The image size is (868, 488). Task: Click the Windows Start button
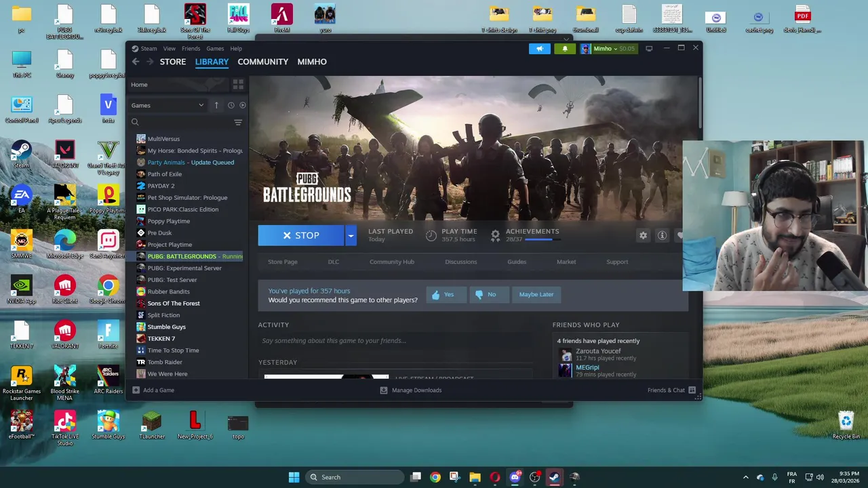click(x=294, y=477)
